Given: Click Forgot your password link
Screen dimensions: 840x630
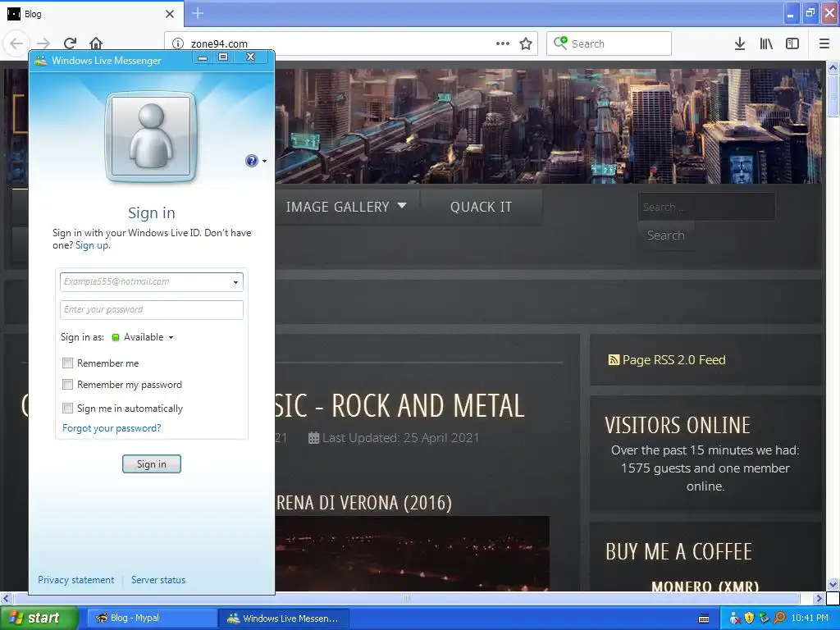Looking at the screenshot, I should tap(112, 428).
